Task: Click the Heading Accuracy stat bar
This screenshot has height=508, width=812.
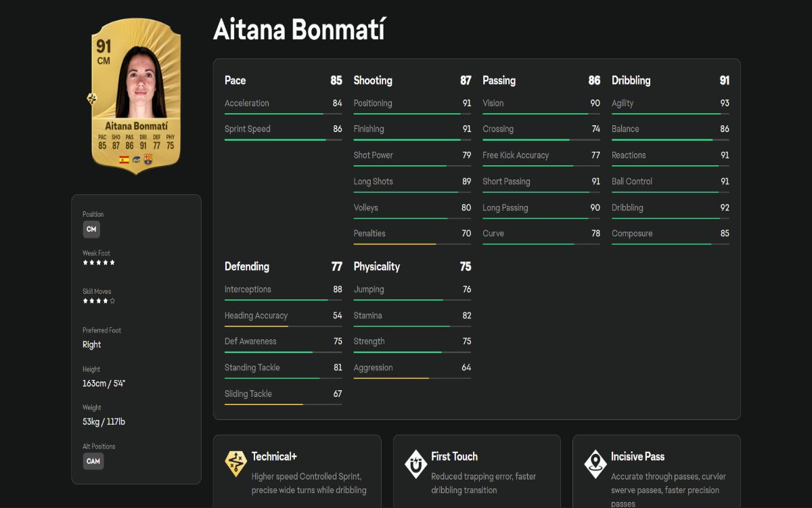Action: click(283, 326)
